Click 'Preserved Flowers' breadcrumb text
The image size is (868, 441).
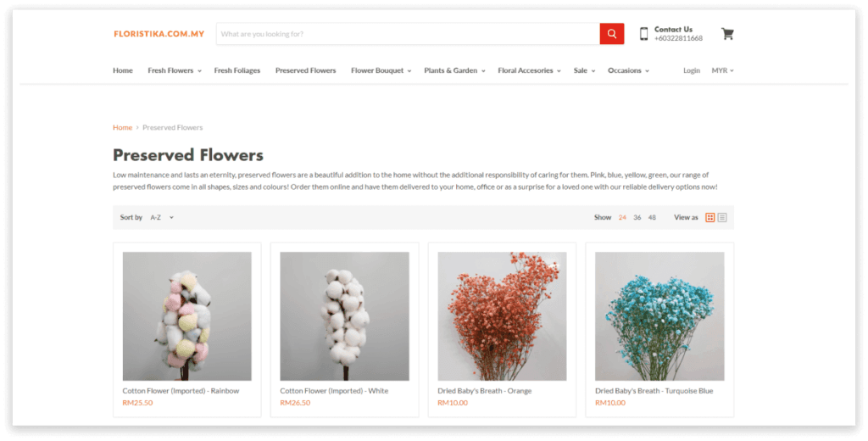pyautogui.click(x=173, y=127)
